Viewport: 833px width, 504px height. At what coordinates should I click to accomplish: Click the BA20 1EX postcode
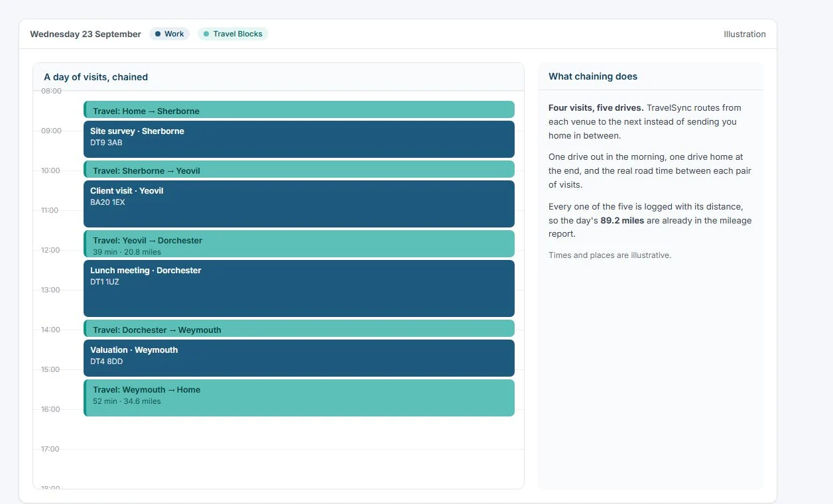(x=107, y=202)
